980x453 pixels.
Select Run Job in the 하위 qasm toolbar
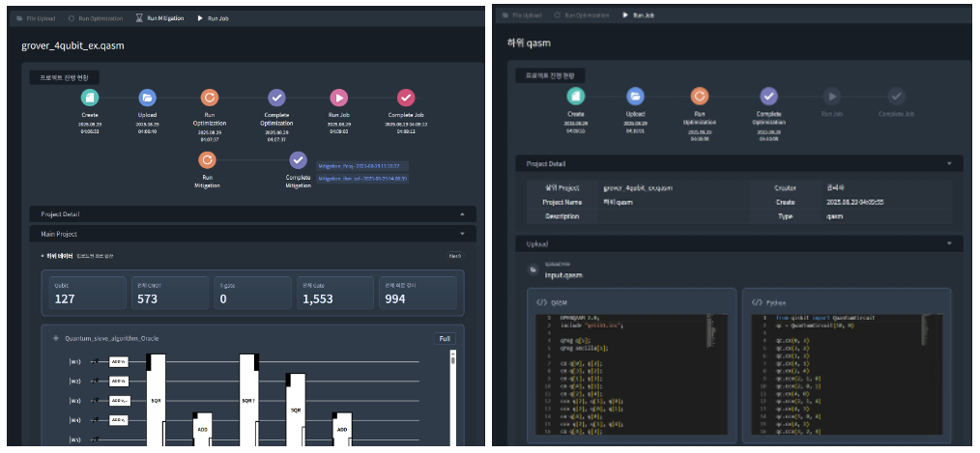(x=642, y=15)
